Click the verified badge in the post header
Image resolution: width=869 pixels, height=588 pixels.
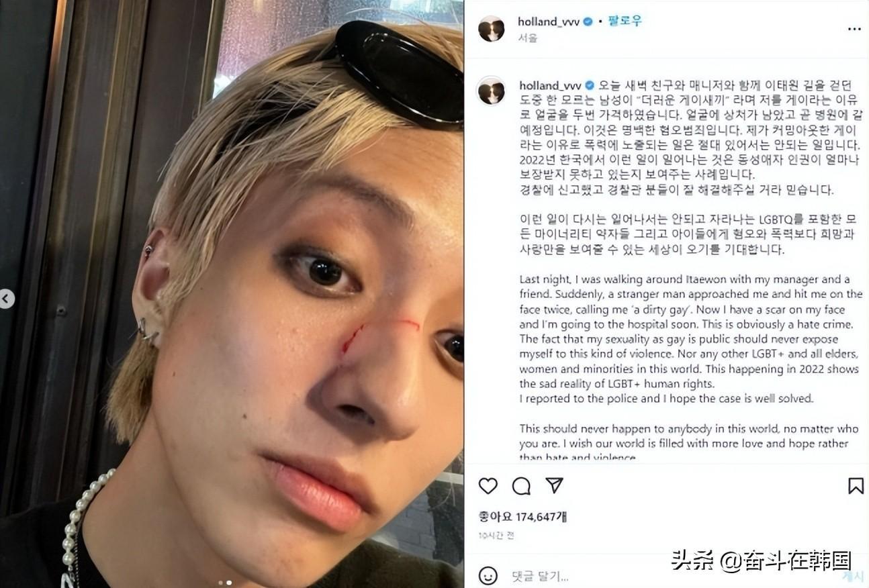588,21
